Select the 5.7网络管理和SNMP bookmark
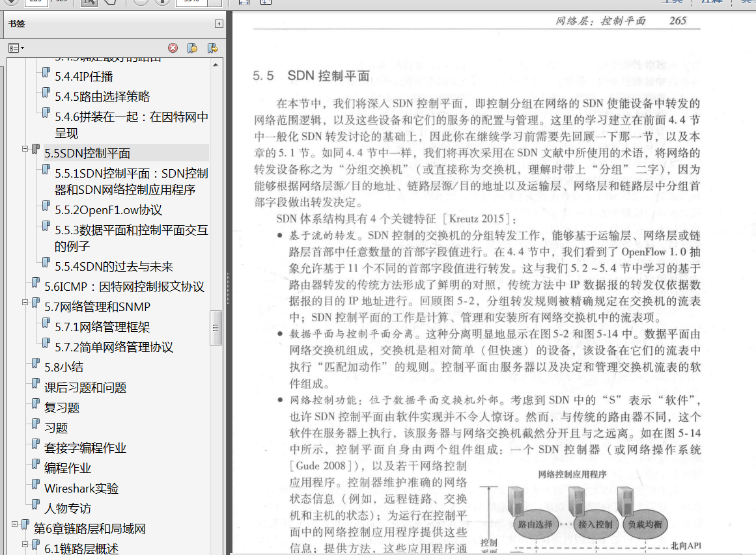This screenshot has height=555, width=756. click(x=98, y=307)
